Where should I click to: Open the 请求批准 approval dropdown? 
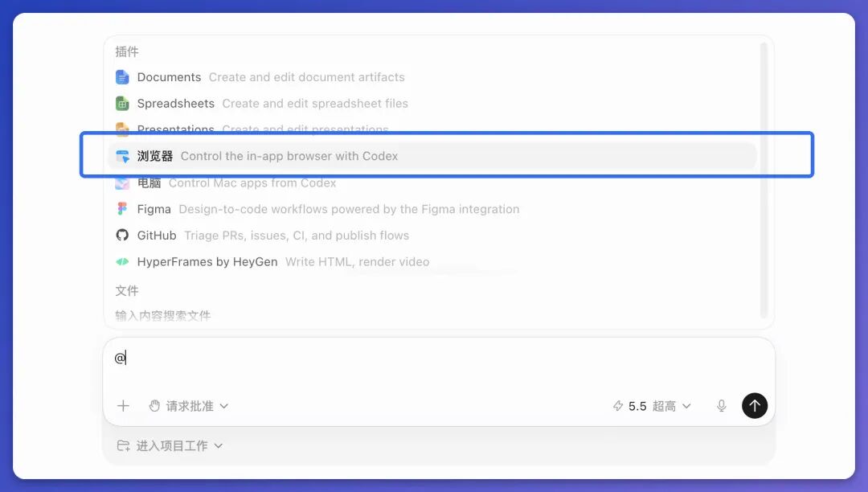(189, 406)
